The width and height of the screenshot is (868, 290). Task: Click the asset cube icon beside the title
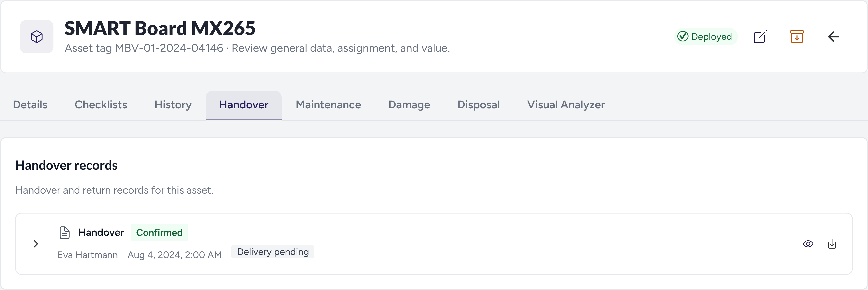pyautogui.click(x=36, y=36)
